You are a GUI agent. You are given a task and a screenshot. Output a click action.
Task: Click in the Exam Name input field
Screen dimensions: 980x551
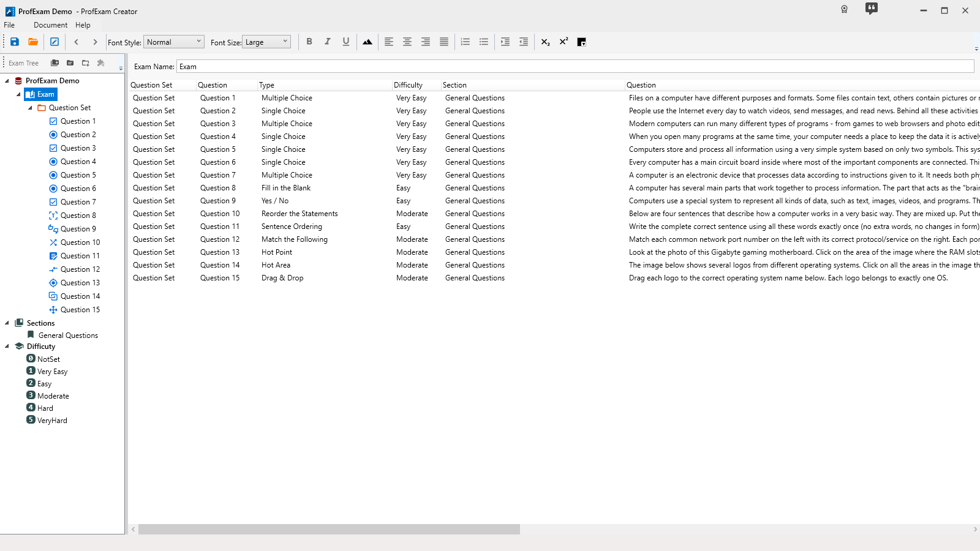pos(575,67)
